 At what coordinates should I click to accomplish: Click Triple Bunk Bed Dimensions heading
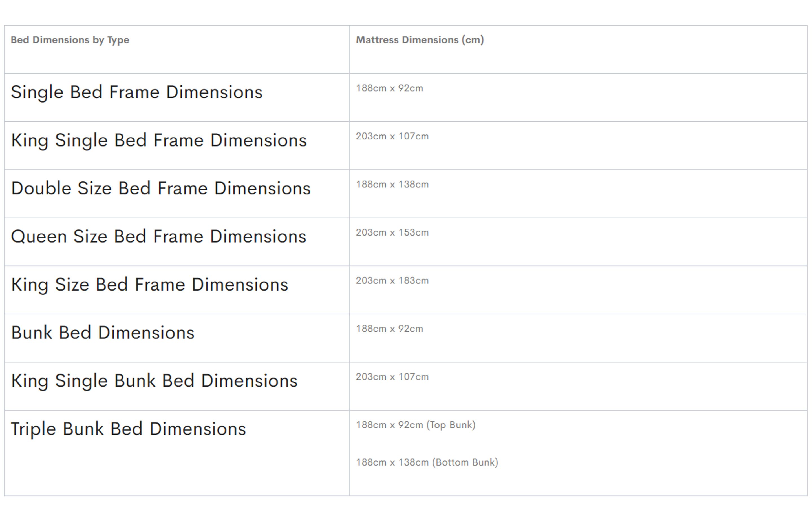tap(128, 429)
